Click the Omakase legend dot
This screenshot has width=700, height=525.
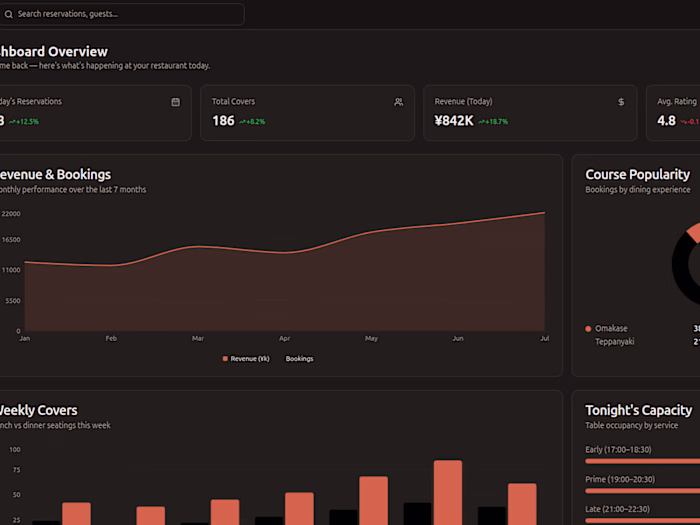click(x=588, y=329)
